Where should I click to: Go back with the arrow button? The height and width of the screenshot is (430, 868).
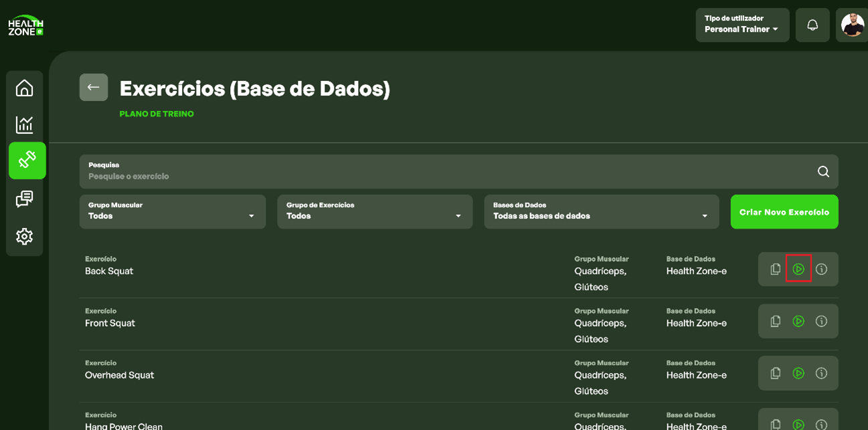[x=94, y=88]
